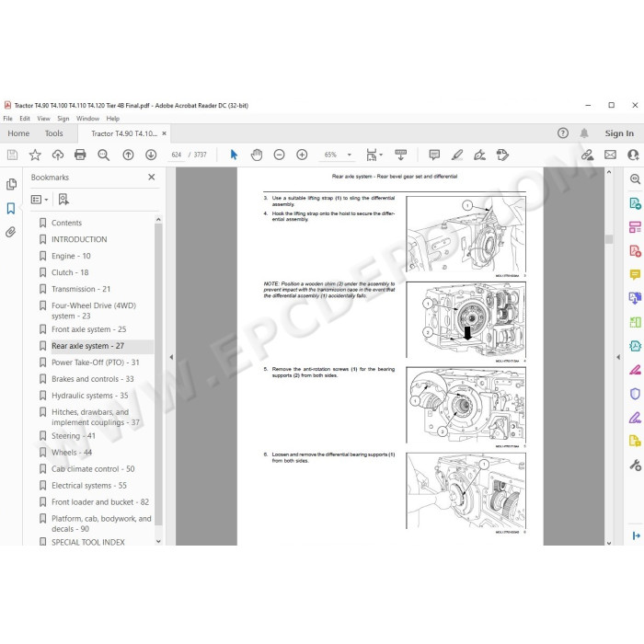644x644 pixels.
Task: Open the Help menu
Action: pyautogui.click(x=113, y=119)
